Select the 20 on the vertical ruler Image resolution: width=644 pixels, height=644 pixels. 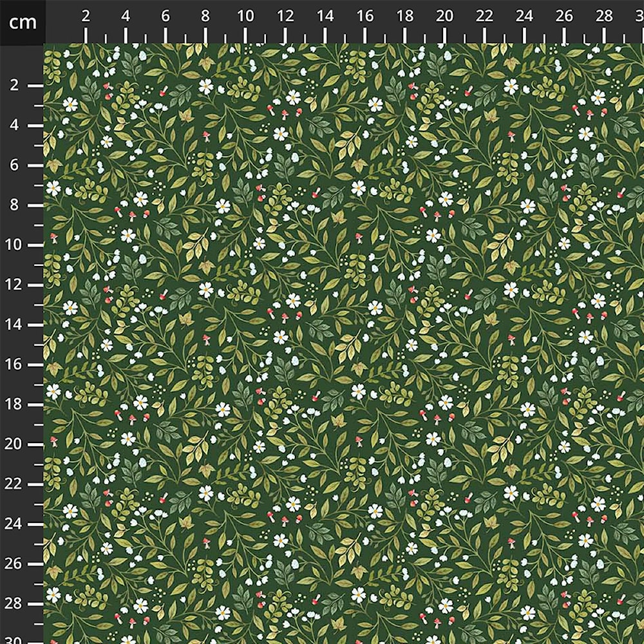pos(13,444)
